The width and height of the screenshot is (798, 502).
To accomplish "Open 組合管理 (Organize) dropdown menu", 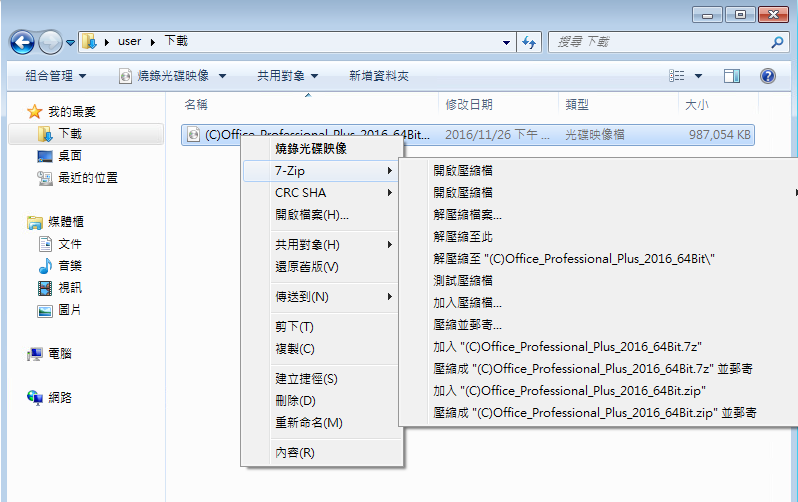I will click(55, 76).
